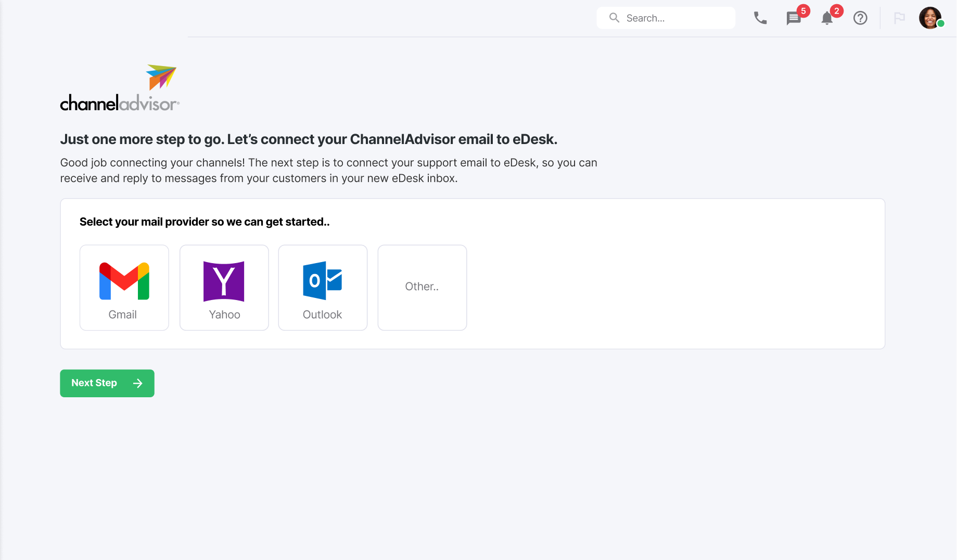Click the flag icon in header

(899, 18)
